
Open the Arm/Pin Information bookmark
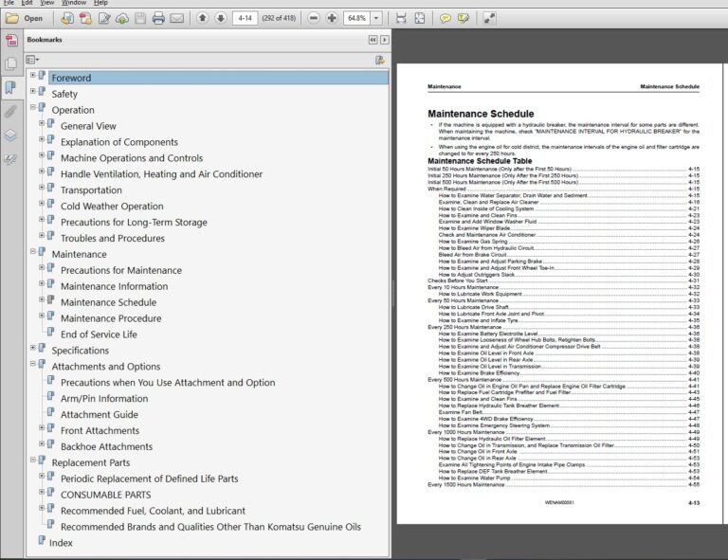(104, 399)
